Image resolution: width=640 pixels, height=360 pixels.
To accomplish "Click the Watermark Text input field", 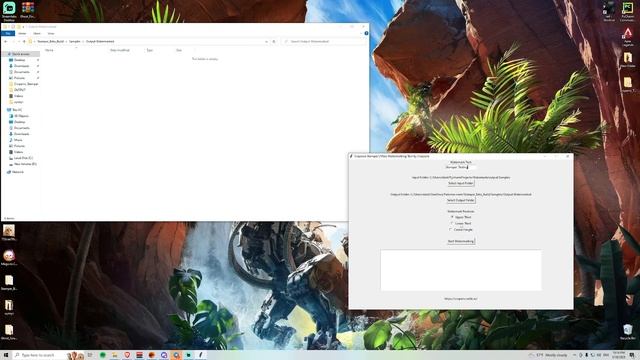I will coord(460,167).
